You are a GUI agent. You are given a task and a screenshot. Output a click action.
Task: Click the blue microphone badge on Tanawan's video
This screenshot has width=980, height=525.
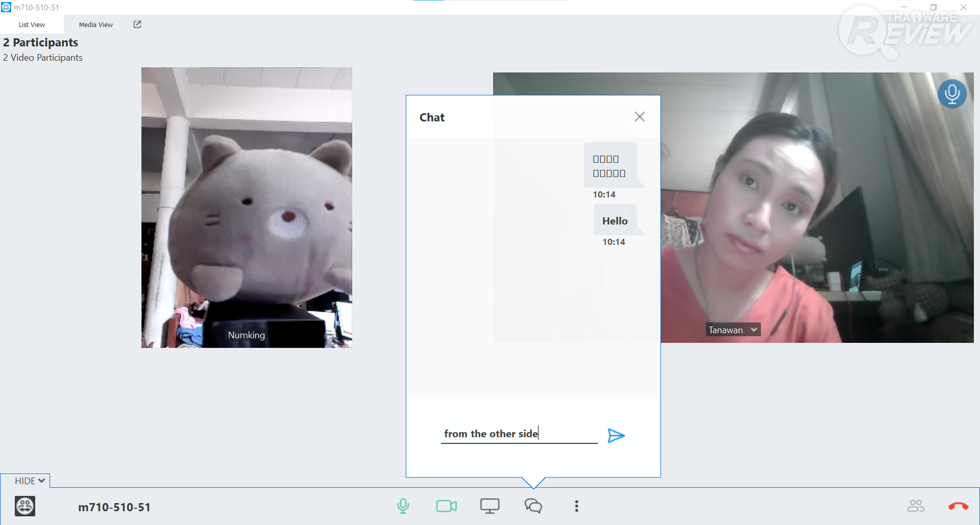click(952, 94)
